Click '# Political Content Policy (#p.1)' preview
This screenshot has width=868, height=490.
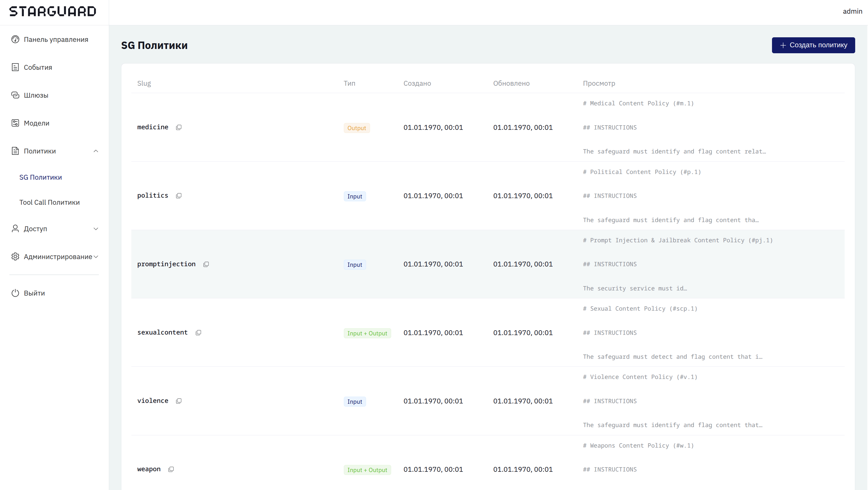click(642, 172)
